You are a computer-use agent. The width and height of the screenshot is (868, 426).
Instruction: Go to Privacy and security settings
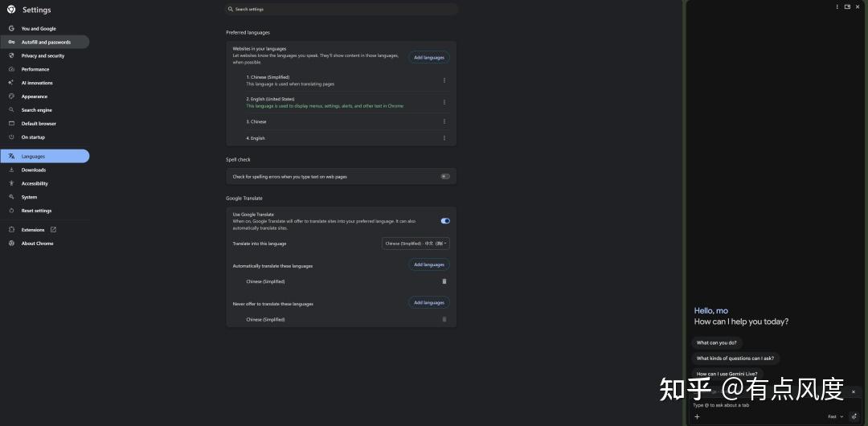tap(43, 55)
